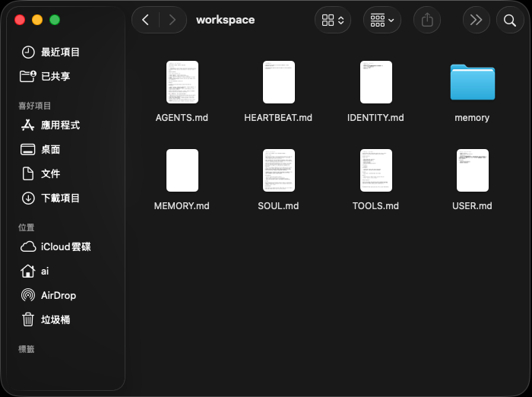The width and height of the screenshot is (532, 397).
Task: Select iCloud雲碟 in the sidebar
Action: [x=65, y=246]
